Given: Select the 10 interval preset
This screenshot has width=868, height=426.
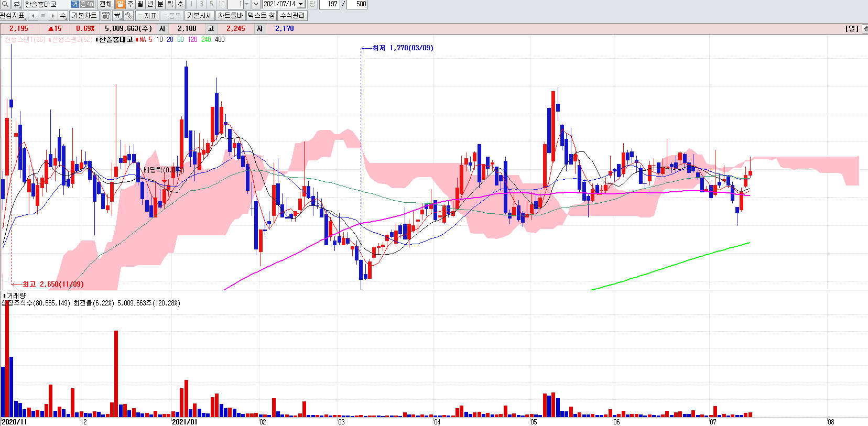Looking at the screenshot, I should pyautogui.click(x=221, y=4).
